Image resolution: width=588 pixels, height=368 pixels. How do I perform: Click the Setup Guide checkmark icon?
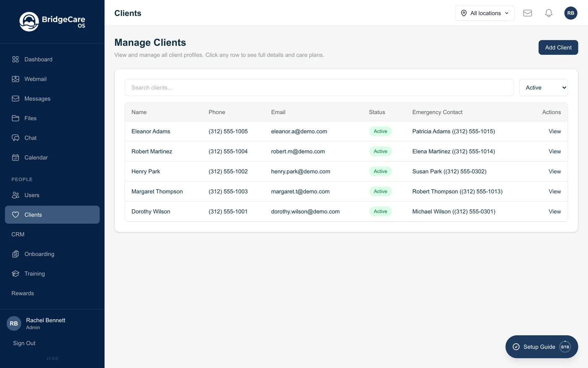click(516, 347)
